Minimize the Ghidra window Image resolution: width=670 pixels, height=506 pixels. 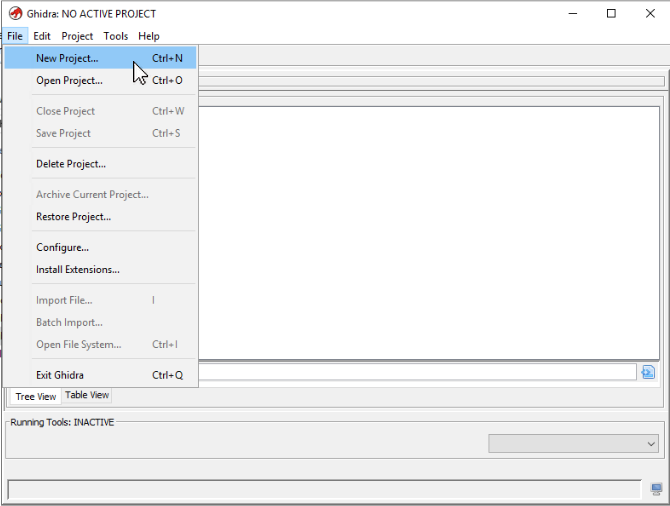click(x=573, y=14)
